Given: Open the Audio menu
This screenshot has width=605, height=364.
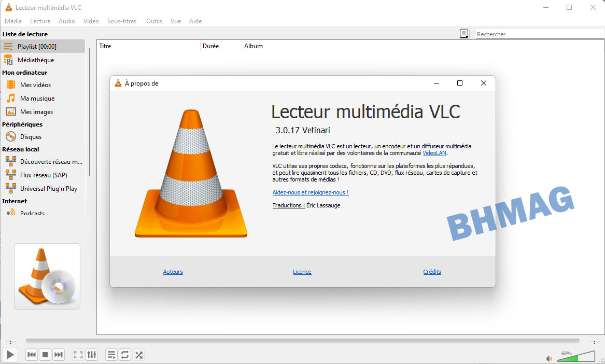Looking at the screenshot, I should click(67, 21).
